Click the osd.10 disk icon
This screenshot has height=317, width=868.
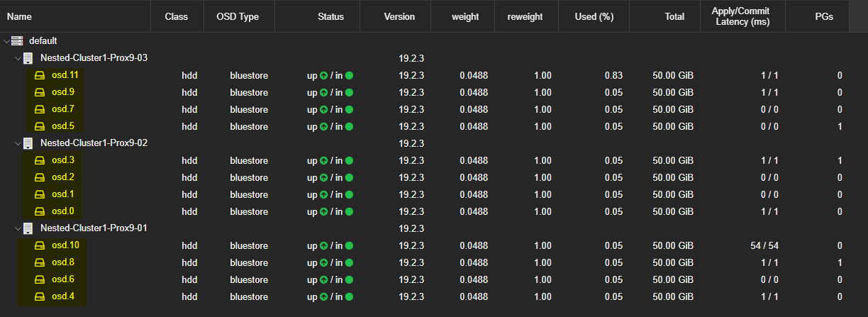[x=40, y=245]
